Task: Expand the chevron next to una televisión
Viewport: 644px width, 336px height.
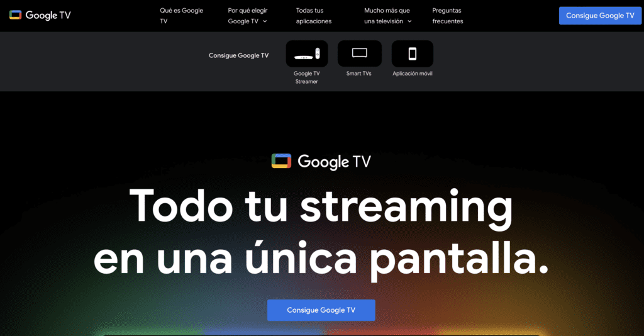Action: click(x=409, y=21)
